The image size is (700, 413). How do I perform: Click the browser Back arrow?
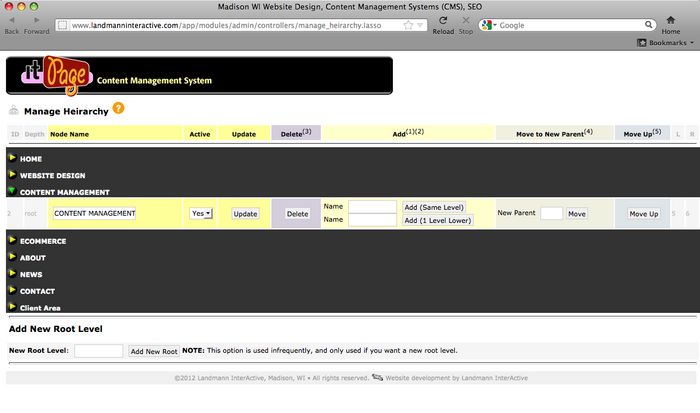(11, 20)
